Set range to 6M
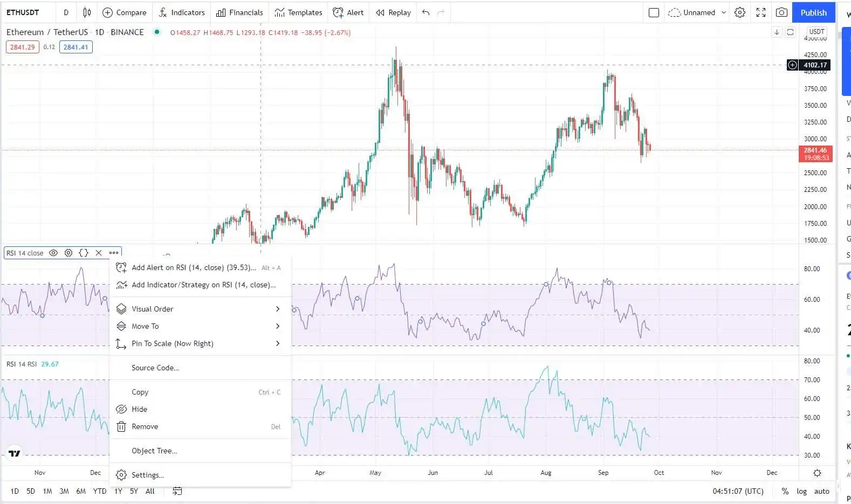The height and width of the screenshot is (504, 851). (81, 491)
